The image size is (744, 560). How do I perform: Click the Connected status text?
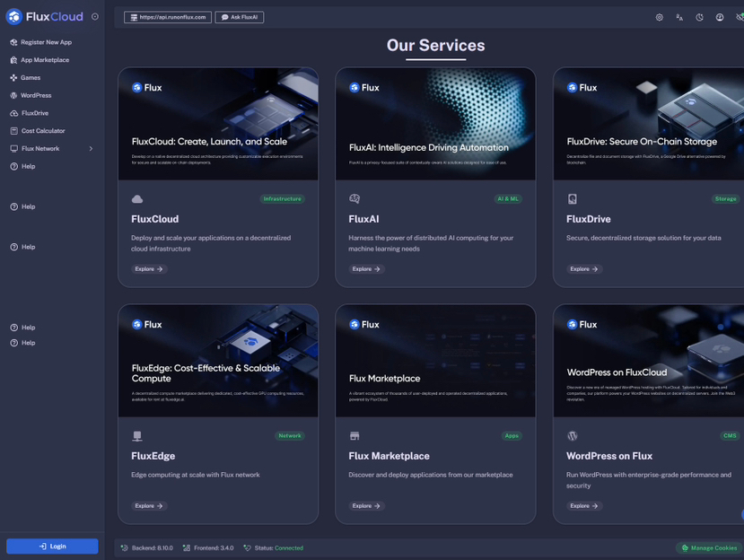[289, 548]
